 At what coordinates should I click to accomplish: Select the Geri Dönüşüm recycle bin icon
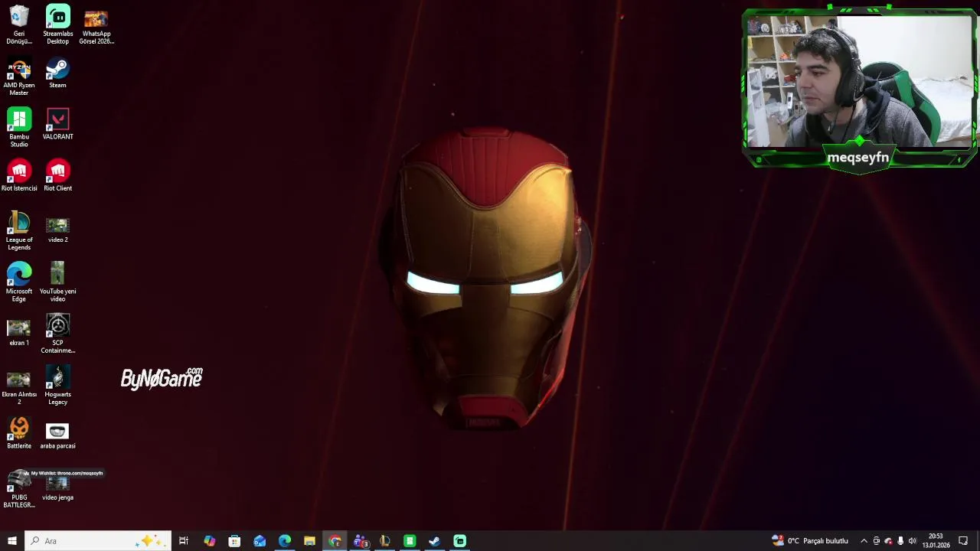click(x=19, y=24)
